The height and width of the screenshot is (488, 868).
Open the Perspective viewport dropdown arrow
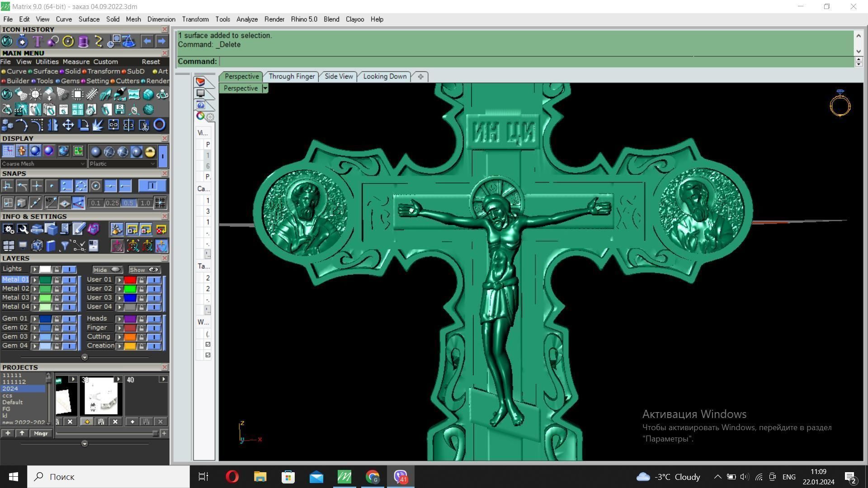coord(265,88)
